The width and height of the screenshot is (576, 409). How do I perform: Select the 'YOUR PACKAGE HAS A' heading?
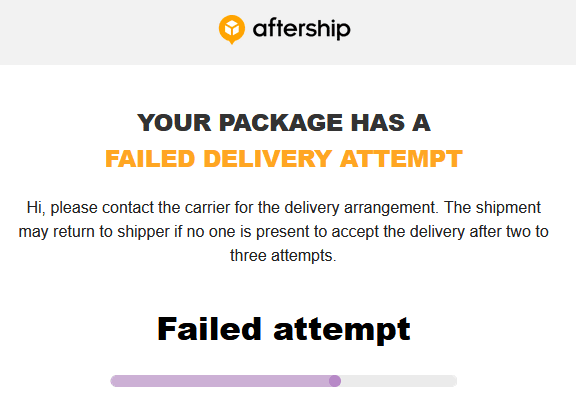click(284, 123)
